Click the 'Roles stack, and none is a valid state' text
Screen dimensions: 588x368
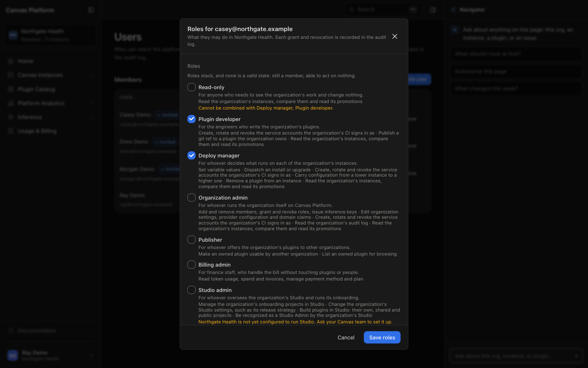(x=272, y=76)
